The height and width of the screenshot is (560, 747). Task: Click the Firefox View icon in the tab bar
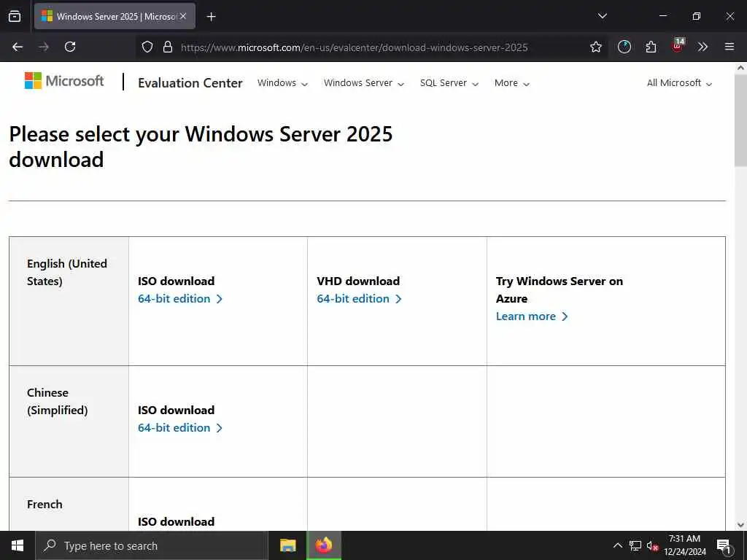[x=15, y=16]
